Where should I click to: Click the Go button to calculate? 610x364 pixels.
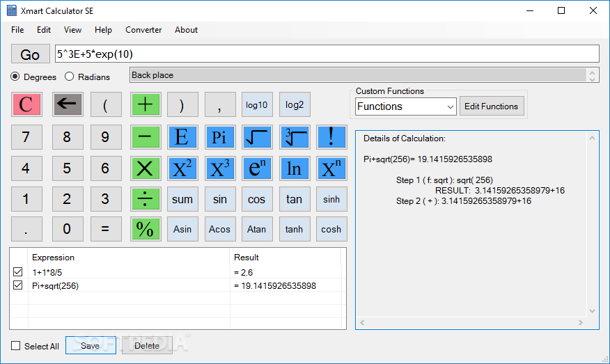31,54
